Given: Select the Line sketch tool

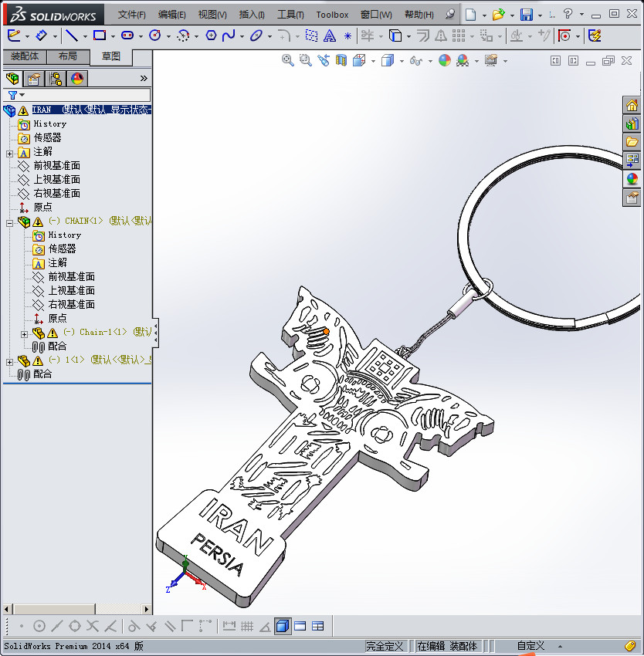Looking at the screenshot, I should coord(72,36).
